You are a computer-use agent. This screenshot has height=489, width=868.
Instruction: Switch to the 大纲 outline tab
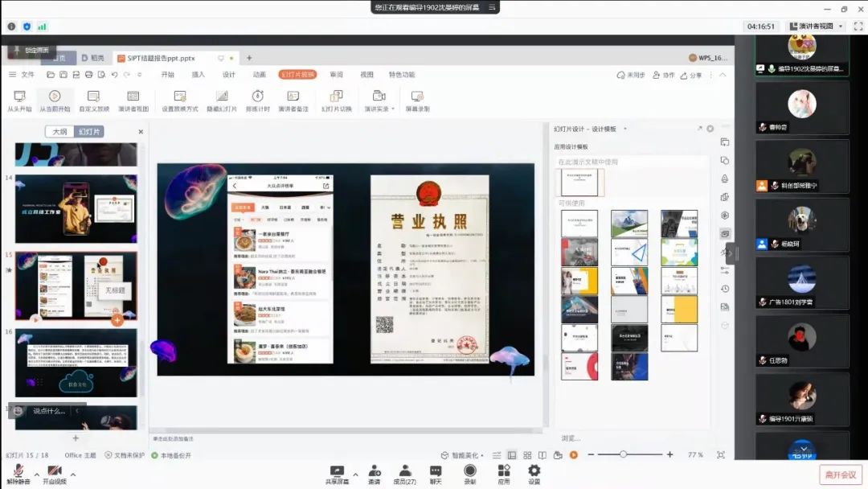tap(59, 132)
